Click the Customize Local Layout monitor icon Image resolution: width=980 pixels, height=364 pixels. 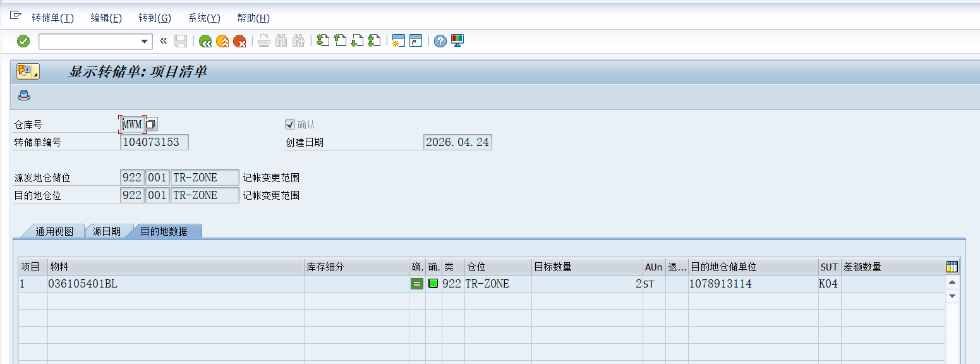pyautogui.click(x=456, y=40)
